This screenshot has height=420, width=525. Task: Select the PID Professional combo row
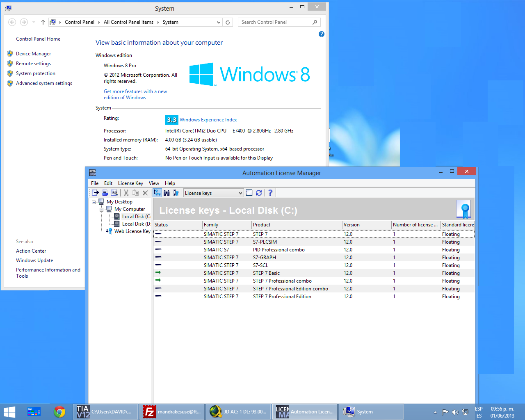click(x=314, y=250)
